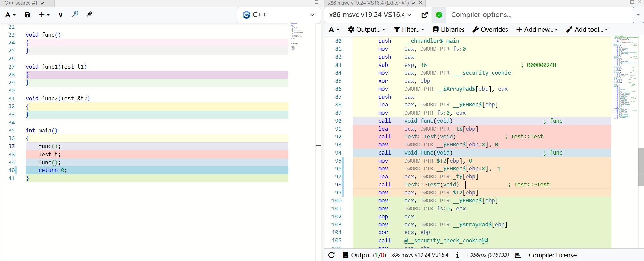
Task: Expand the Filter... dropdown menu
Action: click(409, 30)
